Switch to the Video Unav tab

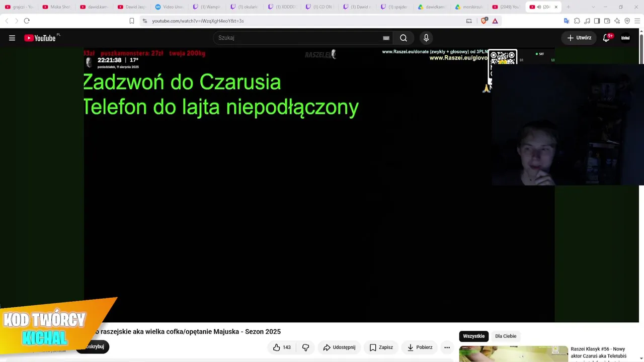pyautogui.click(x=169, y=7)
